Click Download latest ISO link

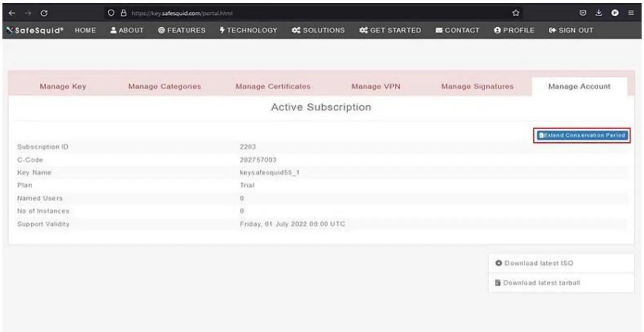tap(538, 263)
